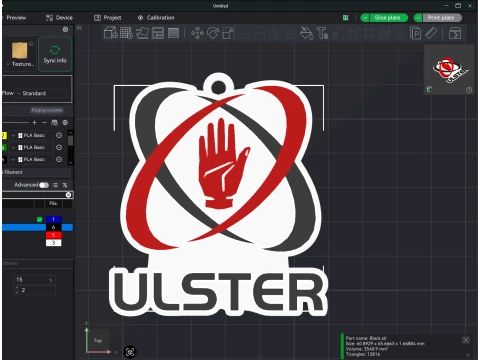Viewport: 480px width, 360px height.
Task: Open the Texture plate type dropdown
Action: (x=20, y=64)
